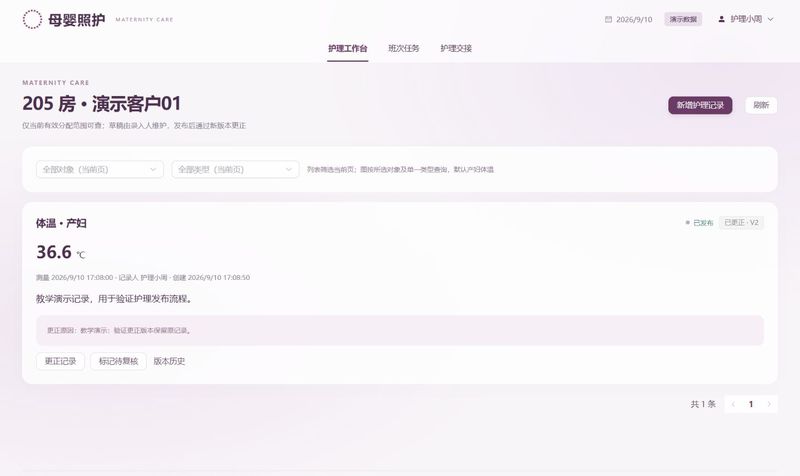The width and height of the screenshot is (800, 476).
Task: Open the 全部对象 filter dropdown
Action: point(100,169)
